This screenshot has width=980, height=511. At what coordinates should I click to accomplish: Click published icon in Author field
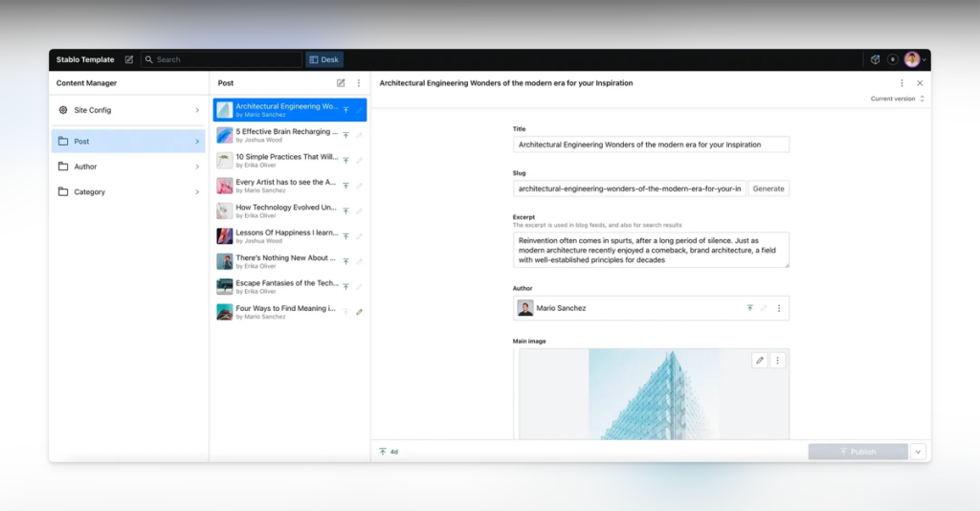pyautogui.click(x=750, y=308)
